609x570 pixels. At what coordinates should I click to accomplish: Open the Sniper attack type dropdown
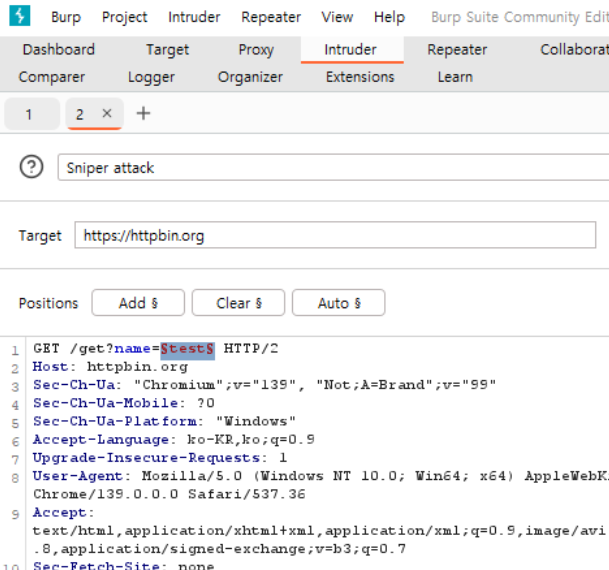coord(333,167)
